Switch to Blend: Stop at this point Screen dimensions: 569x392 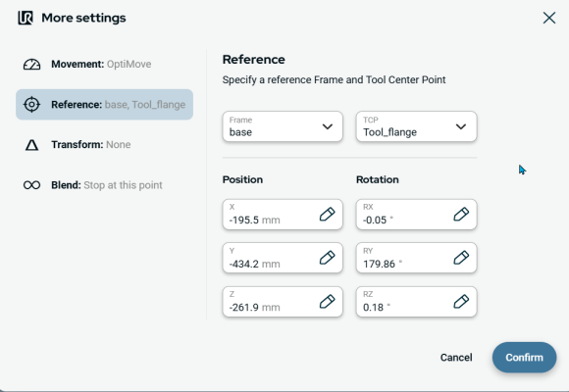tap(105, 185)
